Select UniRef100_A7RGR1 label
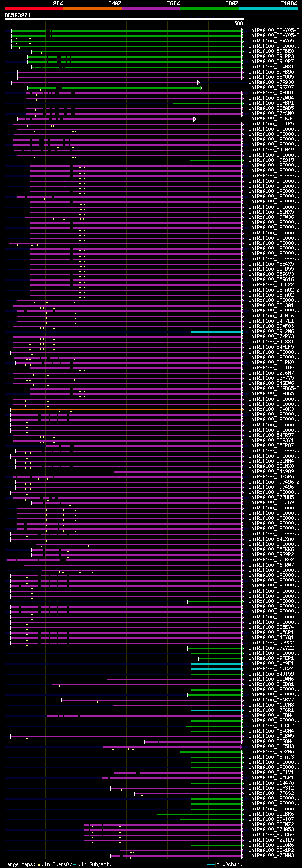This screenshot has height=868, width=302. coord(271,710)
